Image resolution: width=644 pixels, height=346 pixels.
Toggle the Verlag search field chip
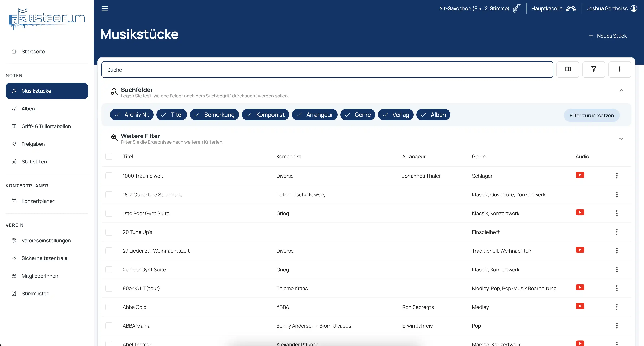tap(395, 115)
